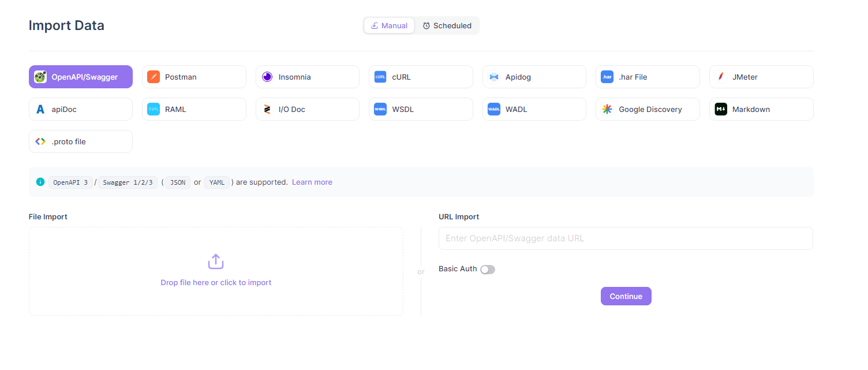The image size is (868, 370).
Task: Switch to Scheduled import tab
Action: (447, 25)
